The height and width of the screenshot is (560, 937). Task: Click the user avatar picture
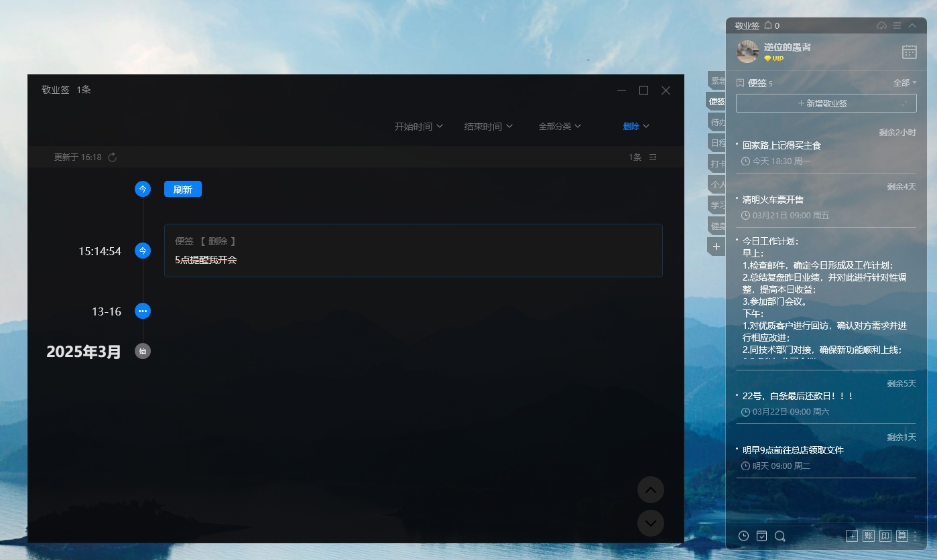pos(747,52)
